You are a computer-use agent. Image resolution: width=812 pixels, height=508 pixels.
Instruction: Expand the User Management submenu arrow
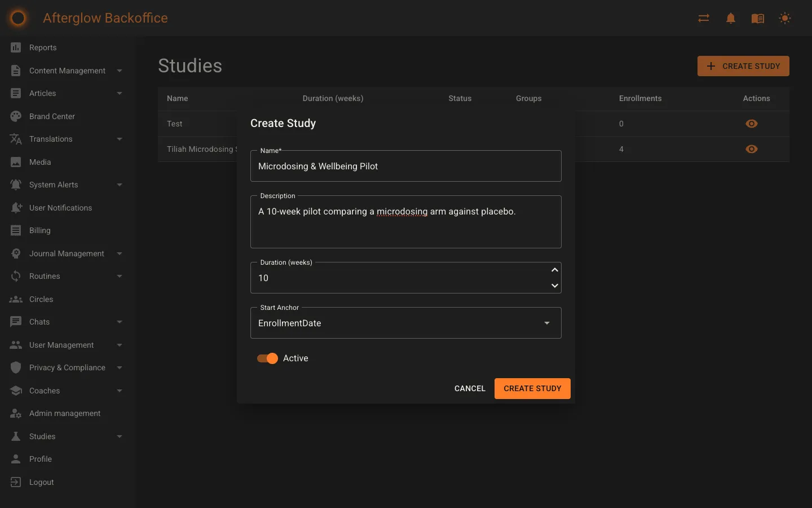[x=120, y=345]
